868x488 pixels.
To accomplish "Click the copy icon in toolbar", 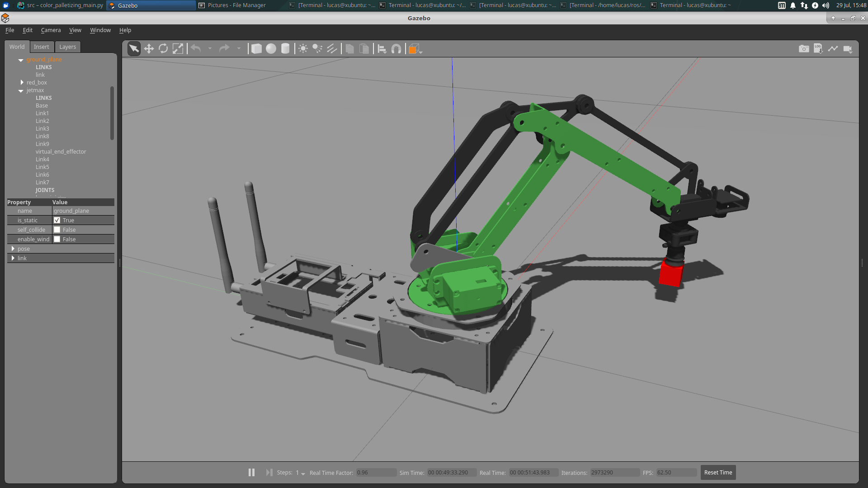I will point(349,49).
